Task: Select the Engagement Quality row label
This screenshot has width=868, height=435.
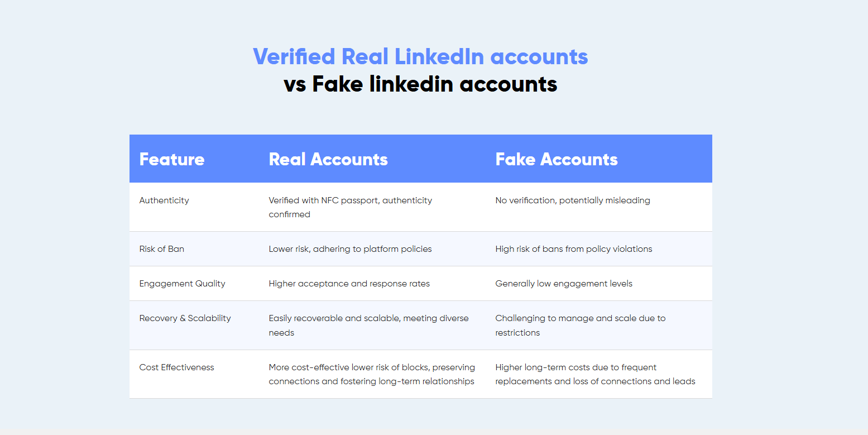Action: [183, 284]
